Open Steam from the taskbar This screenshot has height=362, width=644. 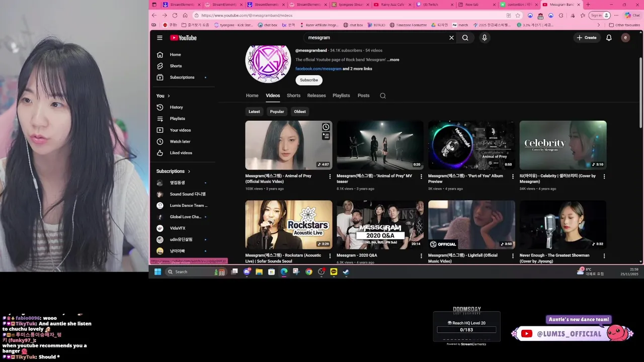[346, 272]
